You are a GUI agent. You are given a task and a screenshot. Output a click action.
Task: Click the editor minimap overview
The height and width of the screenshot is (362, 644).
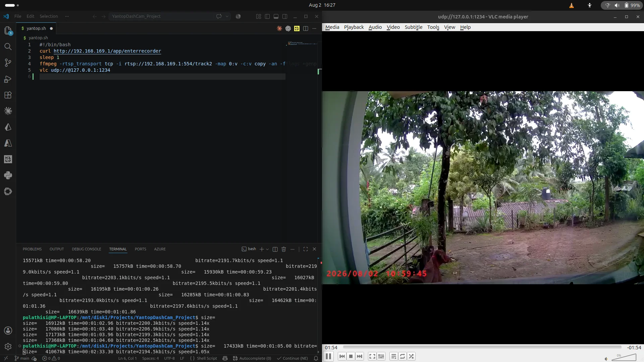coord(303,44)
